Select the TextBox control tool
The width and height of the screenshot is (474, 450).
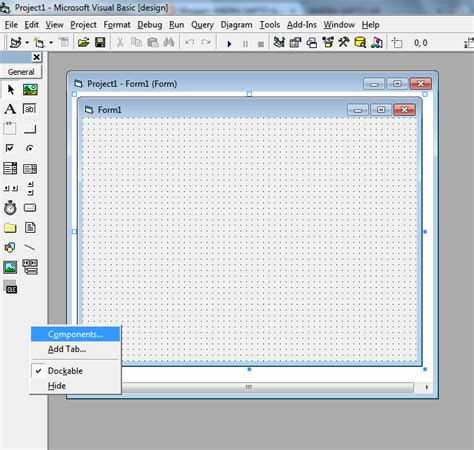click(x=30, y=109)
